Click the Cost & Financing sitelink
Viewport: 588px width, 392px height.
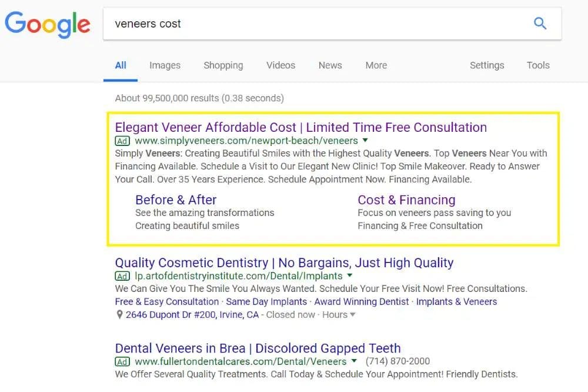pyautogui.click(x=406, y=200)
